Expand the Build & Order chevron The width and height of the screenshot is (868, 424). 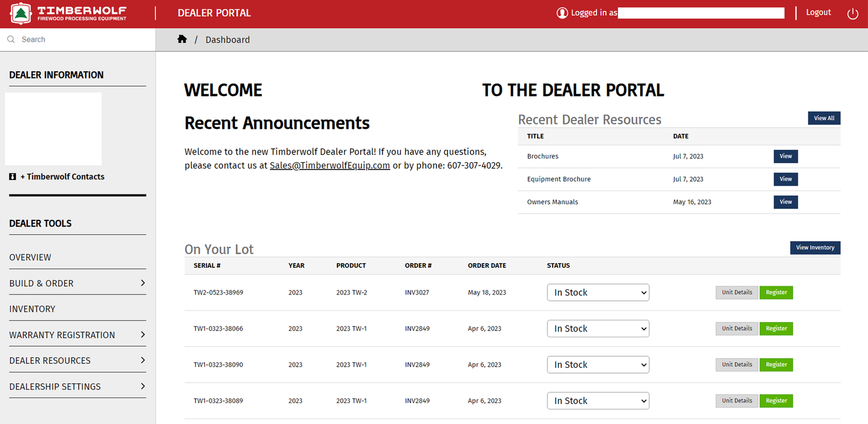pyautogui.click(x=143, y=283)
